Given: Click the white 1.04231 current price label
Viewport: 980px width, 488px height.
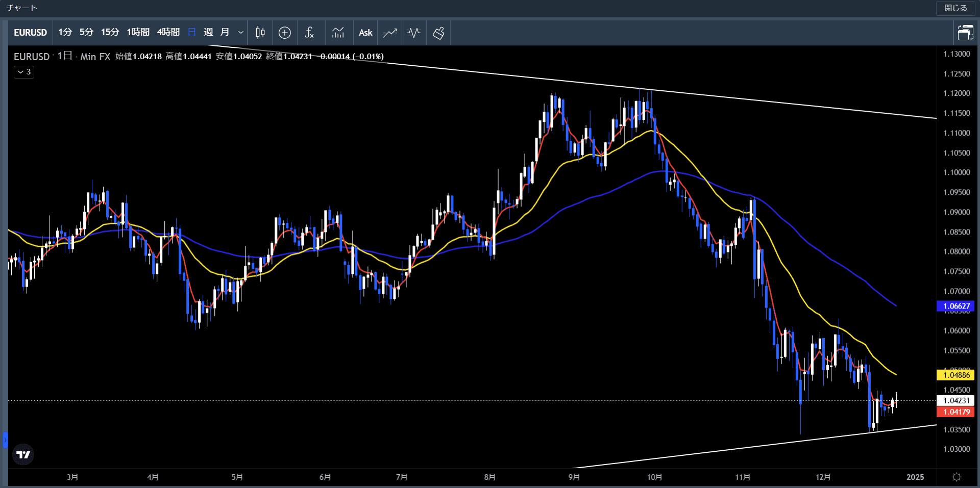Looking at the screenshot, I should [956, 401].
